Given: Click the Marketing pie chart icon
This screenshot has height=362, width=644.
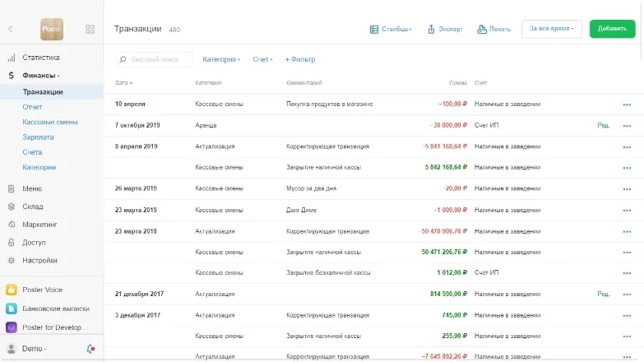Looking at the screenshot, I should point(12,225).
